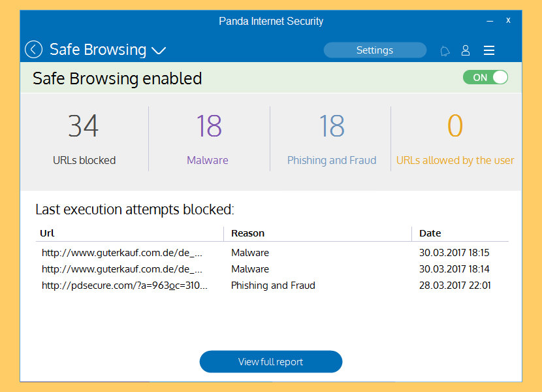The height and width of the screenshot is (392, 542).
Task: Click the Safe Browsing enabled status text
Action: 117,78
